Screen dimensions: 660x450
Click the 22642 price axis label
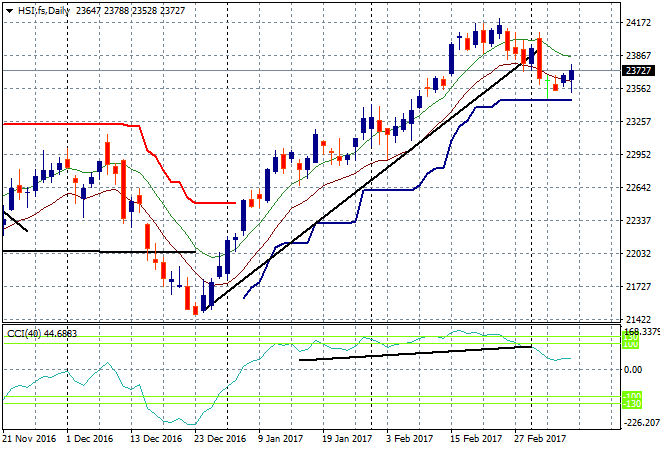pyautogui.click(x=638, y=188)
